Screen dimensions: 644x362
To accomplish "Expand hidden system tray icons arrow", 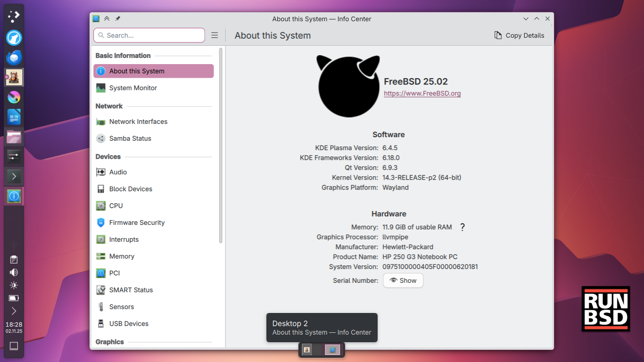I will 14,311.
